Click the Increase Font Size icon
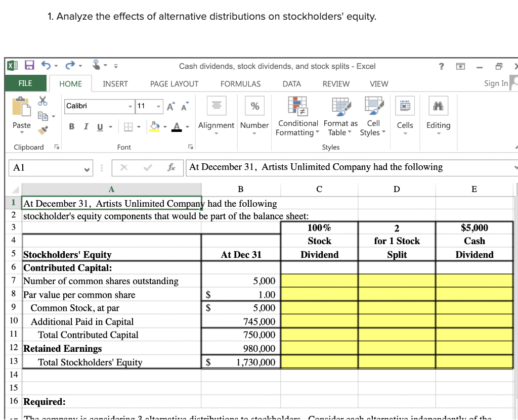The image size is (518, 420). coord(170,106)
